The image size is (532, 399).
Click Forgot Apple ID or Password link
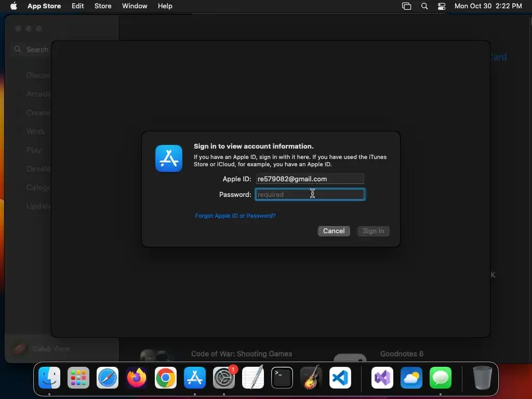tap(235, 216)
